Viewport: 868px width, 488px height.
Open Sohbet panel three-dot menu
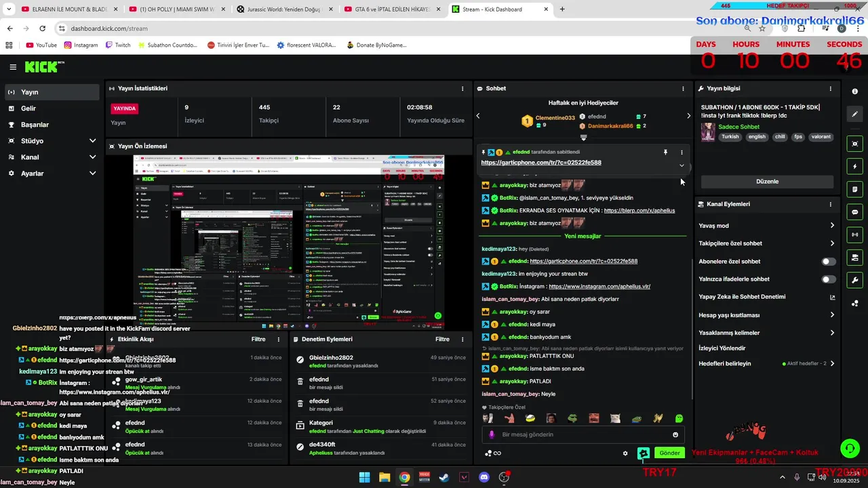pyautogui.click(x=683, y=89)
